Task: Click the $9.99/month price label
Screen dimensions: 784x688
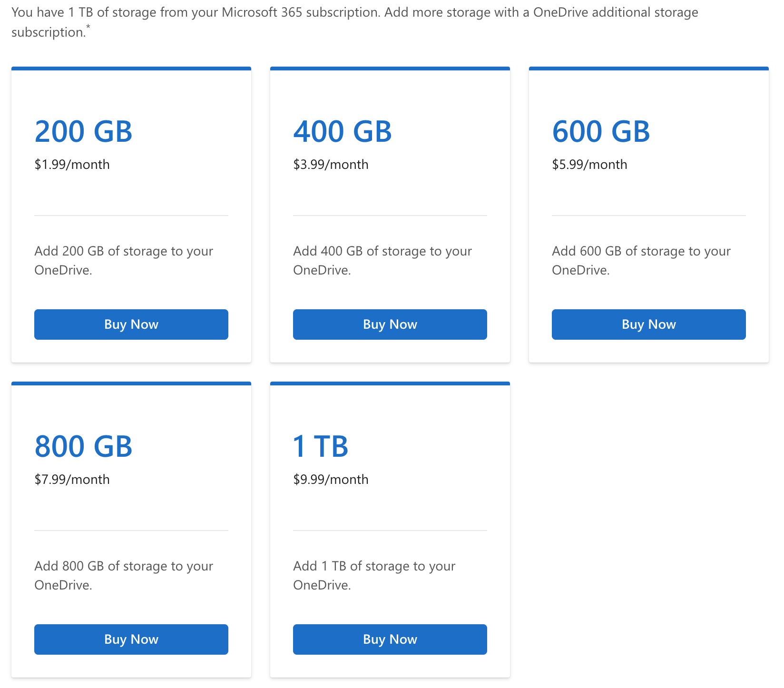Action: click(331, 480)
